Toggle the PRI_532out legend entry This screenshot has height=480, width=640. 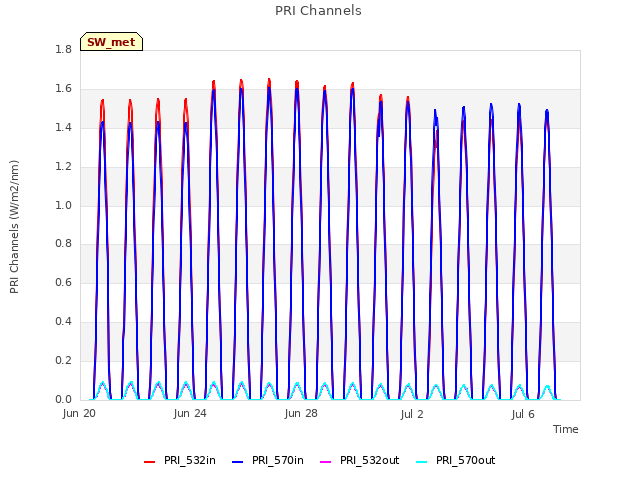[x=360, y=460]
